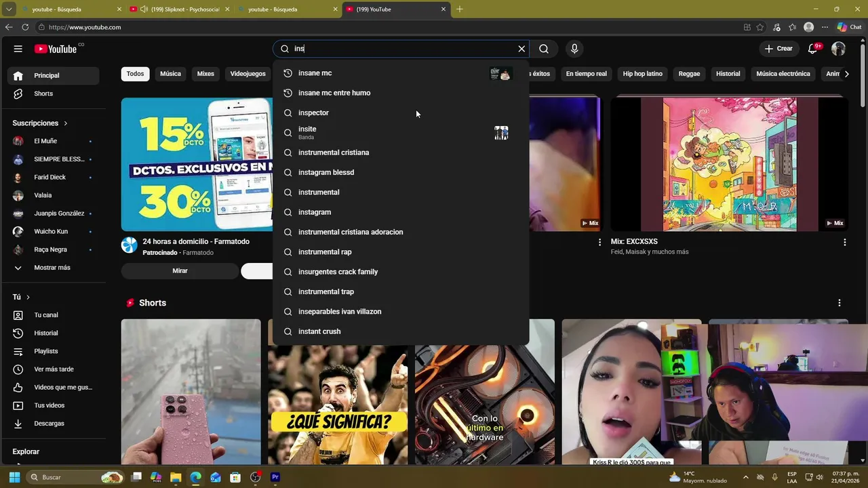Switch to Slipknot - Psychosocial tab
Screen dimensions: 868x488
(x=178, y=9)
